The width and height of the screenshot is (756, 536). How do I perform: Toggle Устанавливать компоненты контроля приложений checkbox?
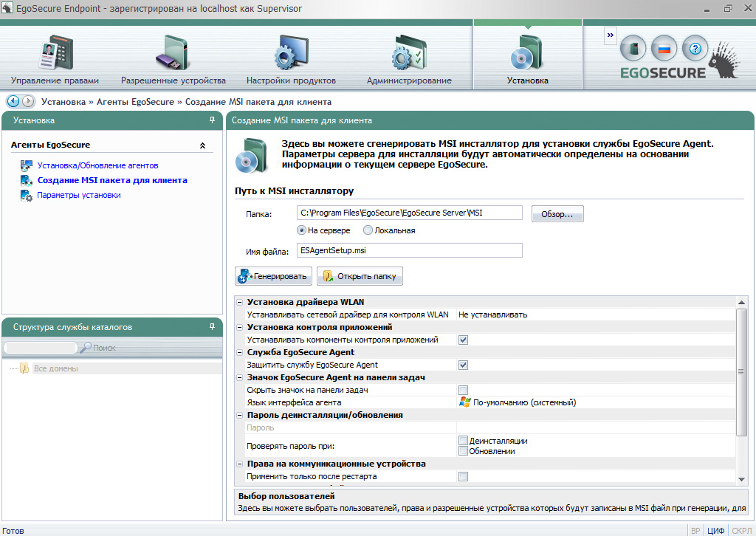464,340
